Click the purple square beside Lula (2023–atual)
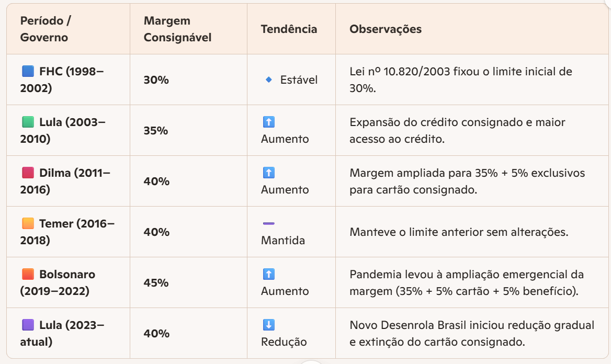 click(28, 325)
